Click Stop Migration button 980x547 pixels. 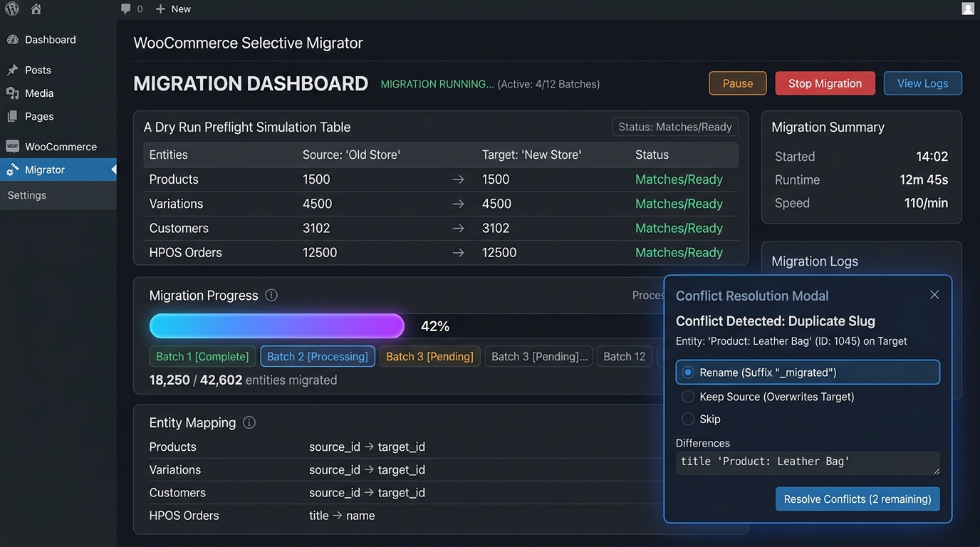825,83
